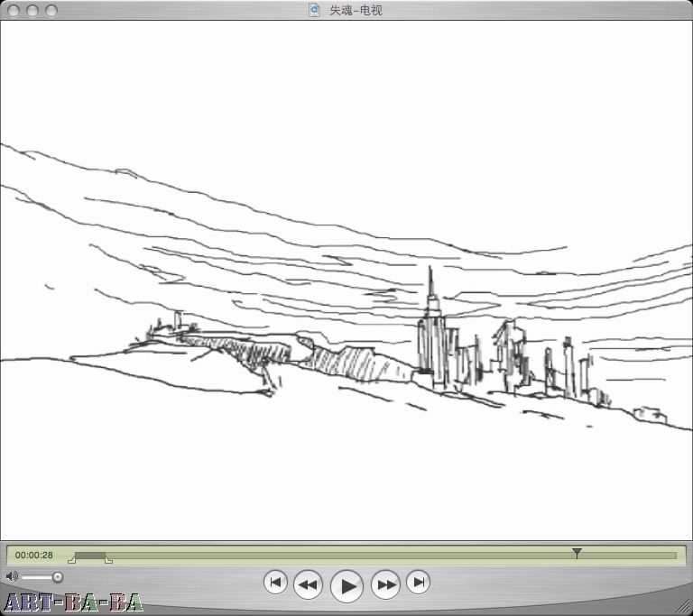Click the document proxy icon in title bar
This screenshot has height=616, width=693.
314,10
